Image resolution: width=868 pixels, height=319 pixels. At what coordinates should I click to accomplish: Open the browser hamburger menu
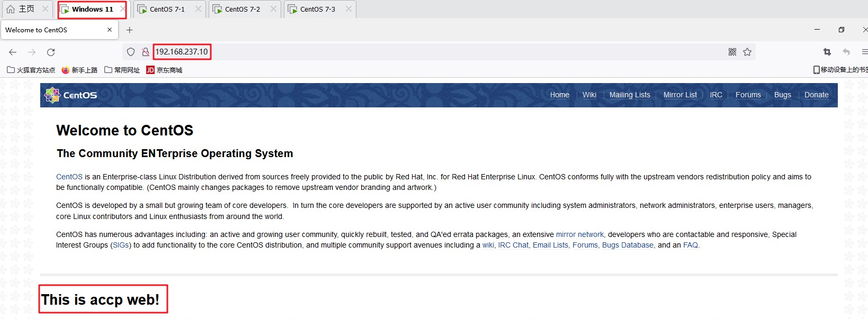pos(864,52)
